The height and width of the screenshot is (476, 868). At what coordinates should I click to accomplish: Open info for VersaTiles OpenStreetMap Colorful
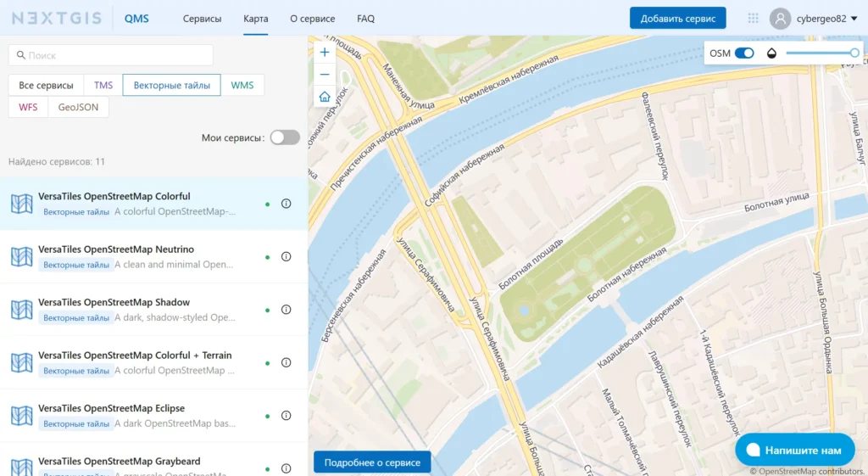pyautogui.click(x=287, y=204)
